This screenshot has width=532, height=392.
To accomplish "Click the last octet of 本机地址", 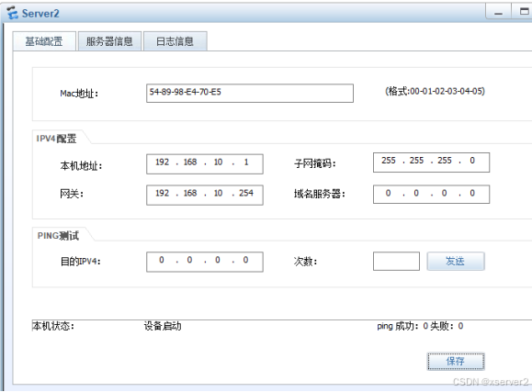I will pos(246,162).
